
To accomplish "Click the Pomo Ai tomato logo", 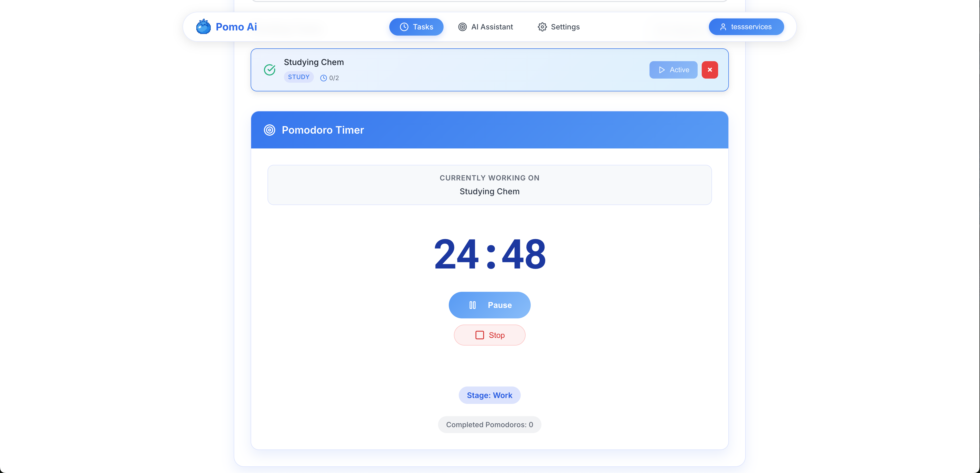I will [203, 27].
